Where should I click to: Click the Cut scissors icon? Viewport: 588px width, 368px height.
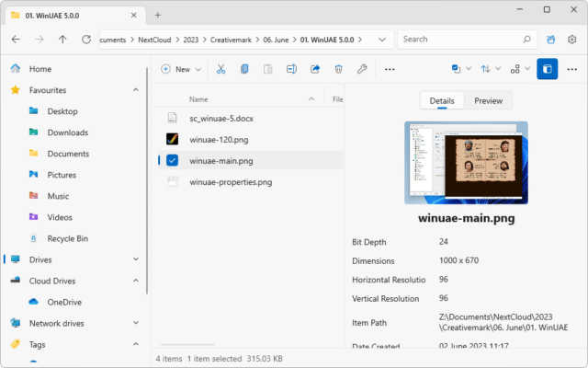pyautogui.click(x=220, y=69)
